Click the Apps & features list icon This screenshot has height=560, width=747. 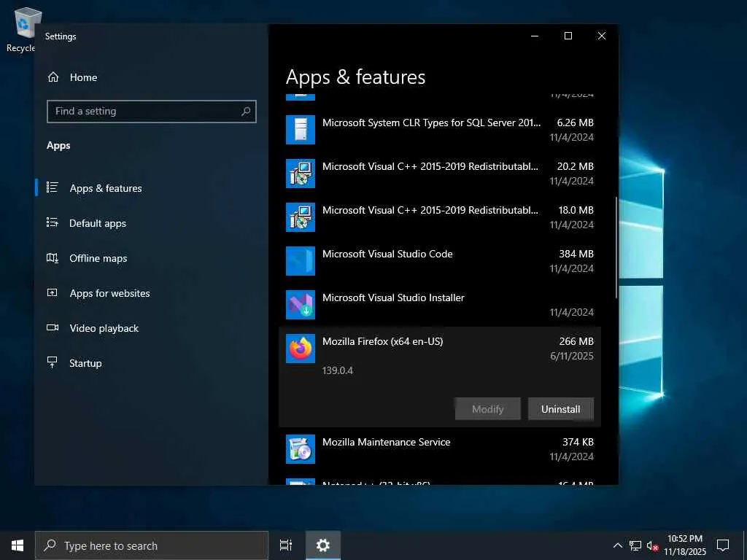[53, 187]
